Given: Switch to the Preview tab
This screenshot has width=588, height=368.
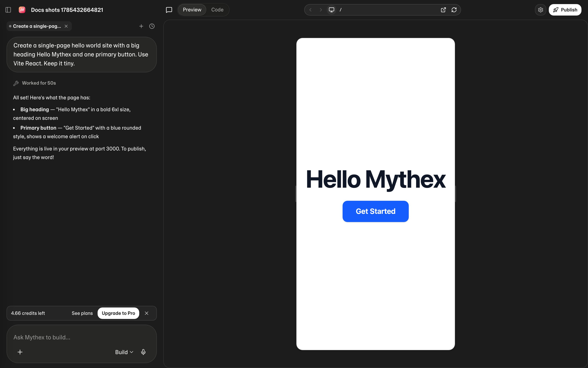Looking at the screenshot, I should (192, 10).
